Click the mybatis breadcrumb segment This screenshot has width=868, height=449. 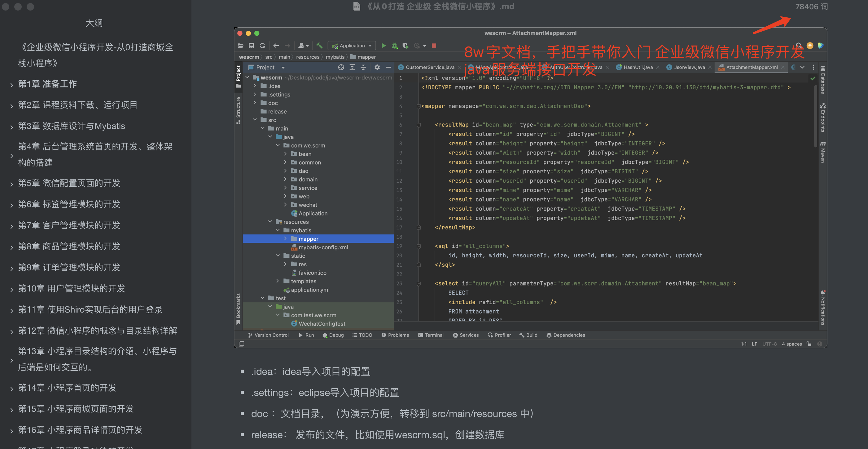point(335,57)
